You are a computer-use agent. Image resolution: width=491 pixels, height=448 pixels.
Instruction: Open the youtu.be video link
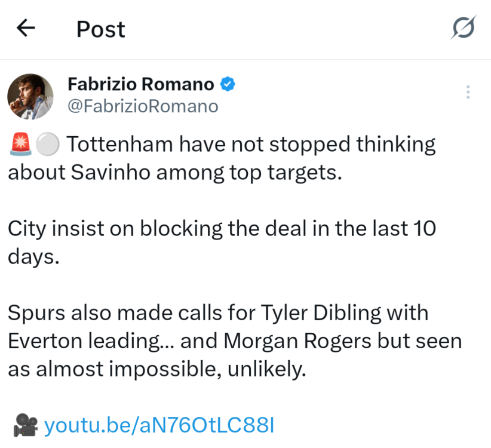[159, 425]
